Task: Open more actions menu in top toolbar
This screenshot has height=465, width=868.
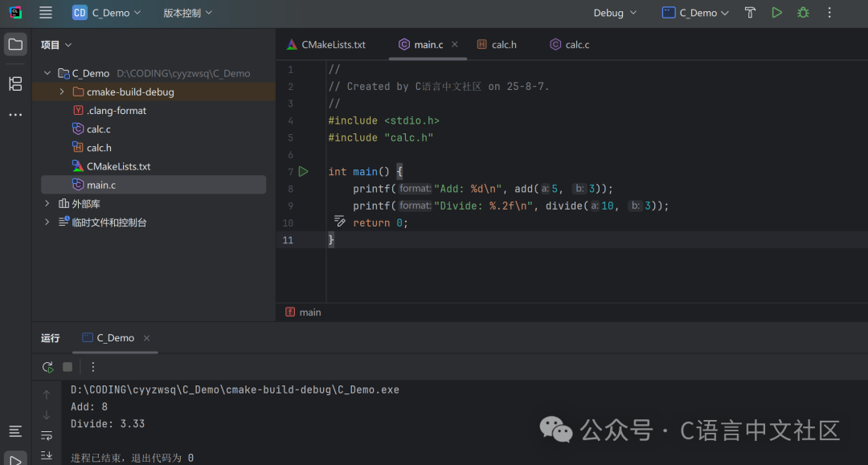Action: 829,13
